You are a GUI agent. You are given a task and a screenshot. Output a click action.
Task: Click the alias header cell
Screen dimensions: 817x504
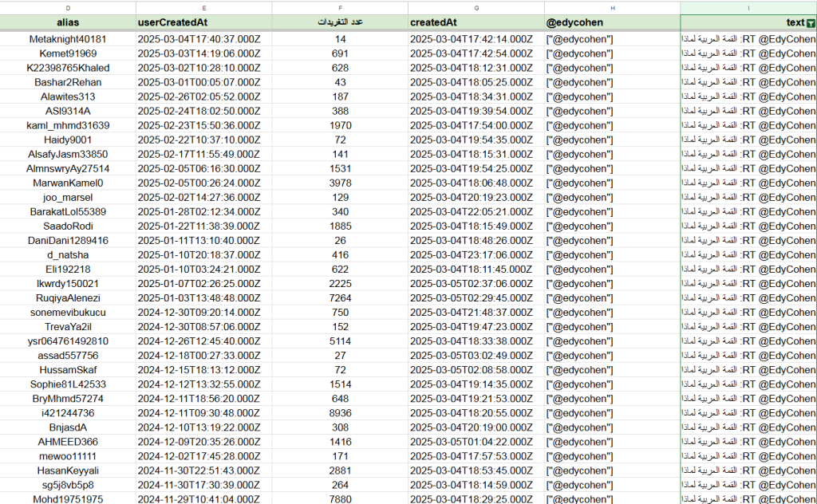point(68,23)
